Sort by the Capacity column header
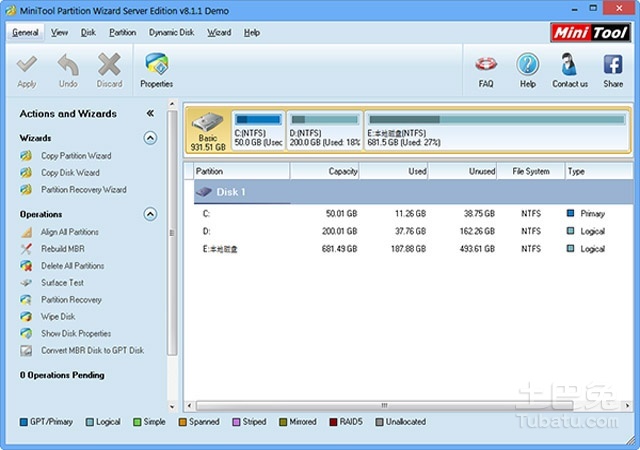Screen dimensions: 640x450 (324, 171)
